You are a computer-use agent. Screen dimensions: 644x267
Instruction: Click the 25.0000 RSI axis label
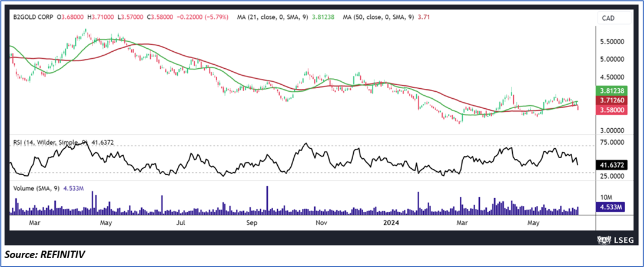tap(611, 176)
